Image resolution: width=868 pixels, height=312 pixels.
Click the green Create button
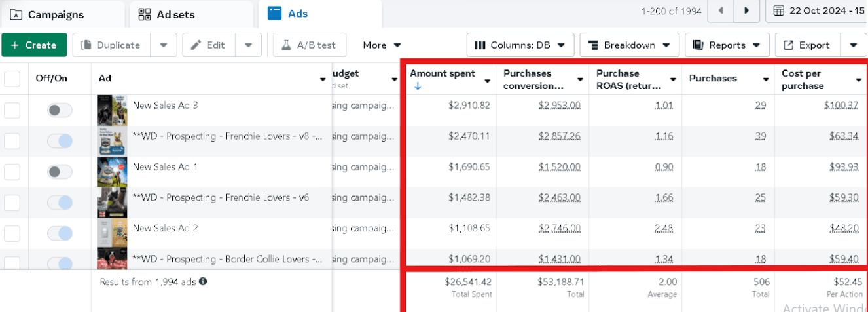point(34,45)
